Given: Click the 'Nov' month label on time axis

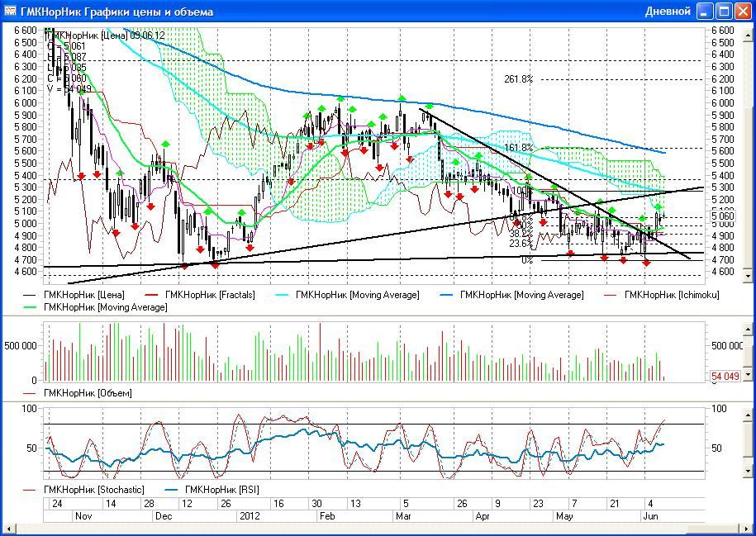Looking at the screenshot, I should coord(83,516).
